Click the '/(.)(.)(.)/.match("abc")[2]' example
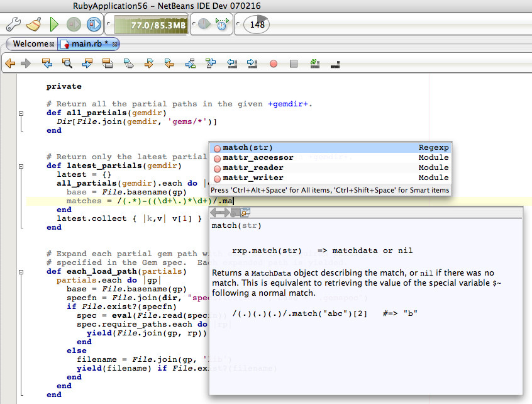Image resolution: width=532 pixels, height=404 pixels. [x=299, y=313]
